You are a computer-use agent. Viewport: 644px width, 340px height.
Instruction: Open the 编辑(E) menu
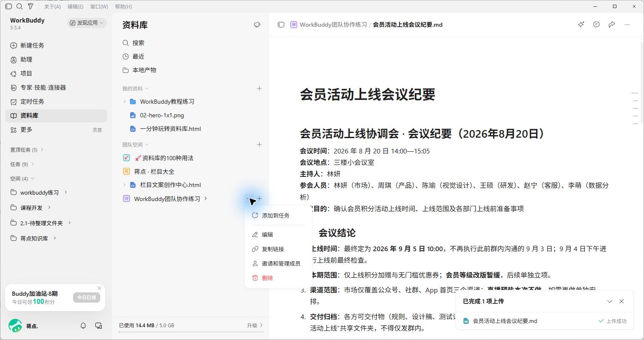pos(76,6)
